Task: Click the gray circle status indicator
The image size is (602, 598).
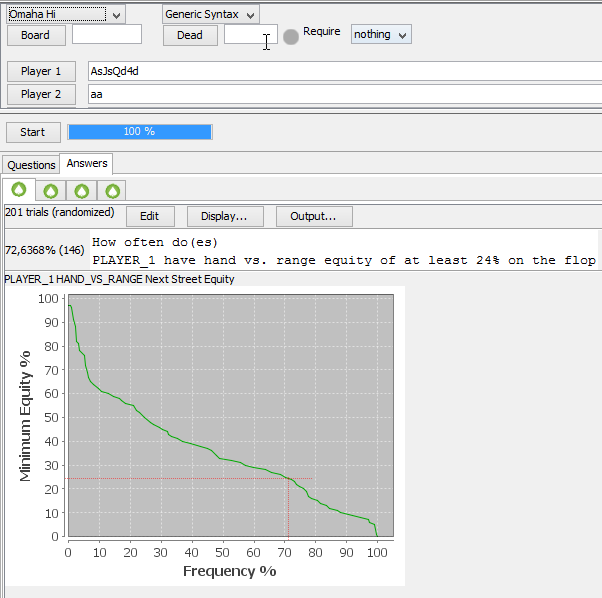Action: click(x=291, y=36)
